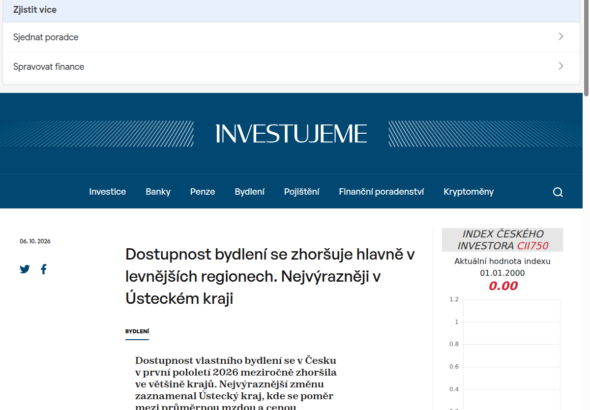Open the Sjednat poradce link

pos(291,37)
